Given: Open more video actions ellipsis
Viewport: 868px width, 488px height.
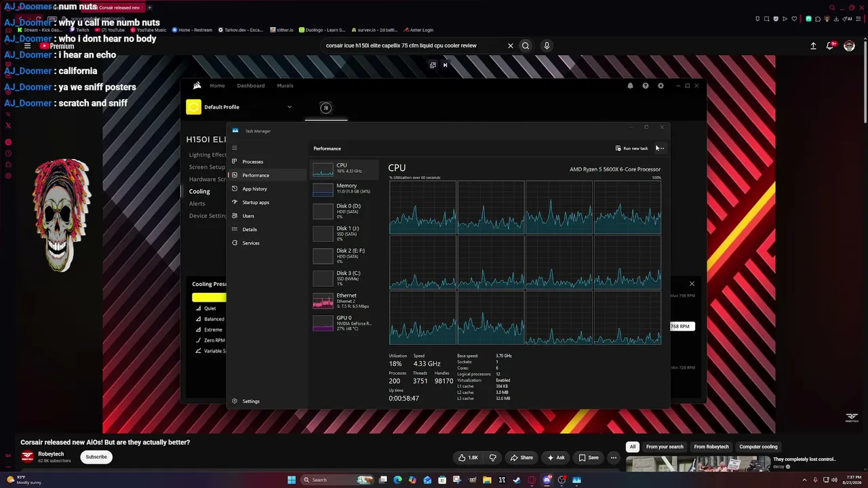Looking at the screenshot, I should 614,457.
